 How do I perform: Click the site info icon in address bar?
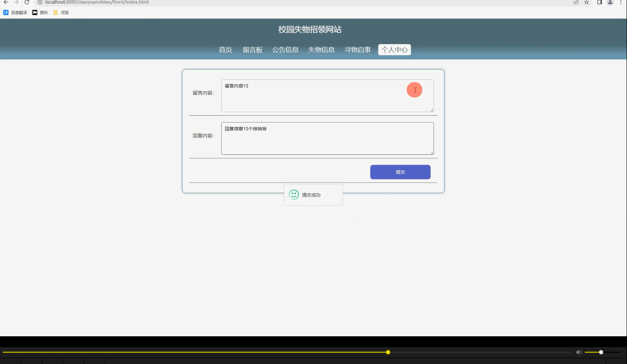pyautogui.click(x=40, y=2)
